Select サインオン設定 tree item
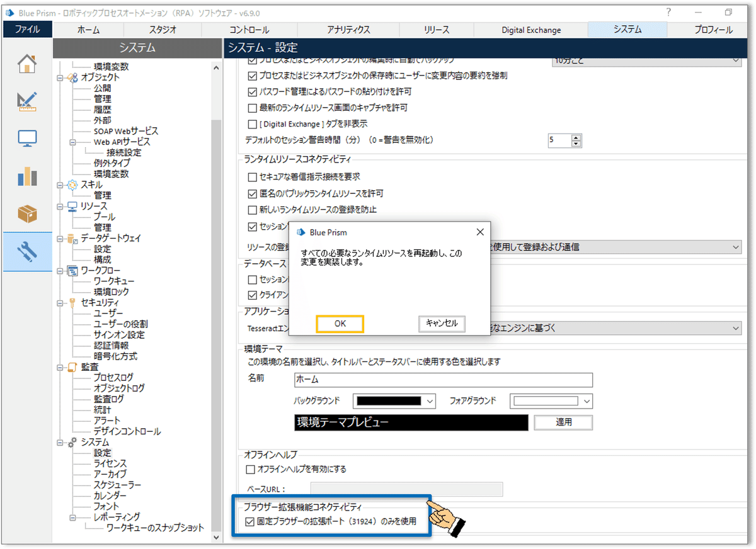Viewport: 756px width, 549px height. (119, 335)
